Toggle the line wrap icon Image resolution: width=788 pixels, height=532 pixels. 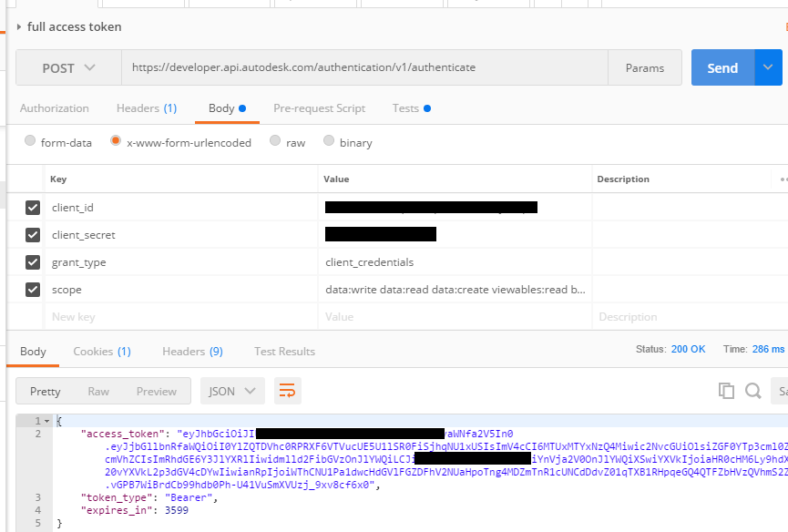tap(288, 390)
